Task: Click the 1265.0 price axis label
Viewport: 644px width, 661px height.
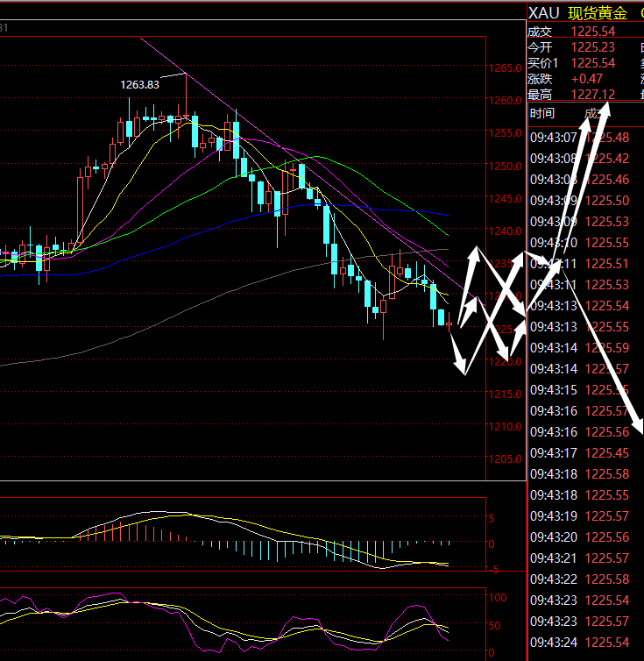Action: tap(505, 68)
